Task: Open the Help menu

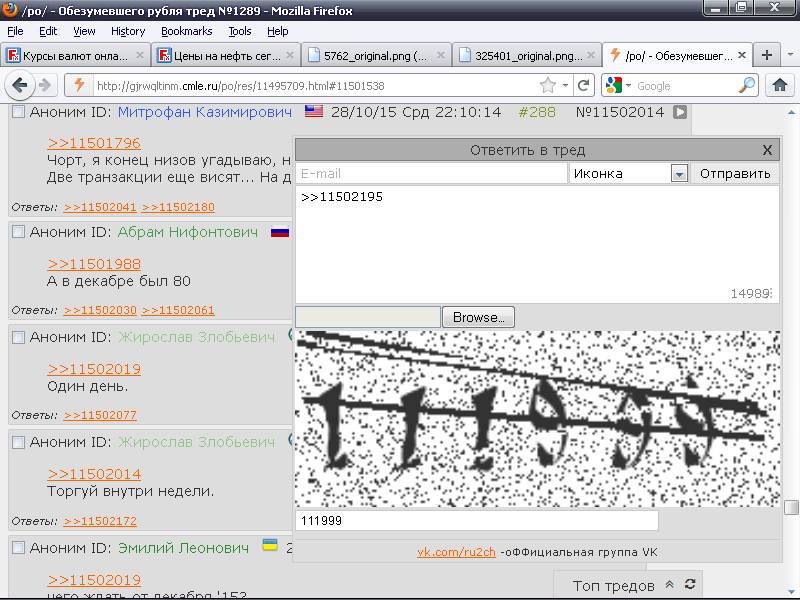Action: pos(278,31)
